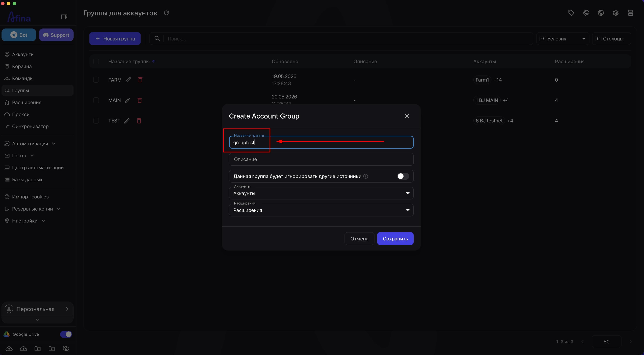Select all groups header checkbox
Image resolution: width=644 pixels, height=355 pixels.
[96, 62]
